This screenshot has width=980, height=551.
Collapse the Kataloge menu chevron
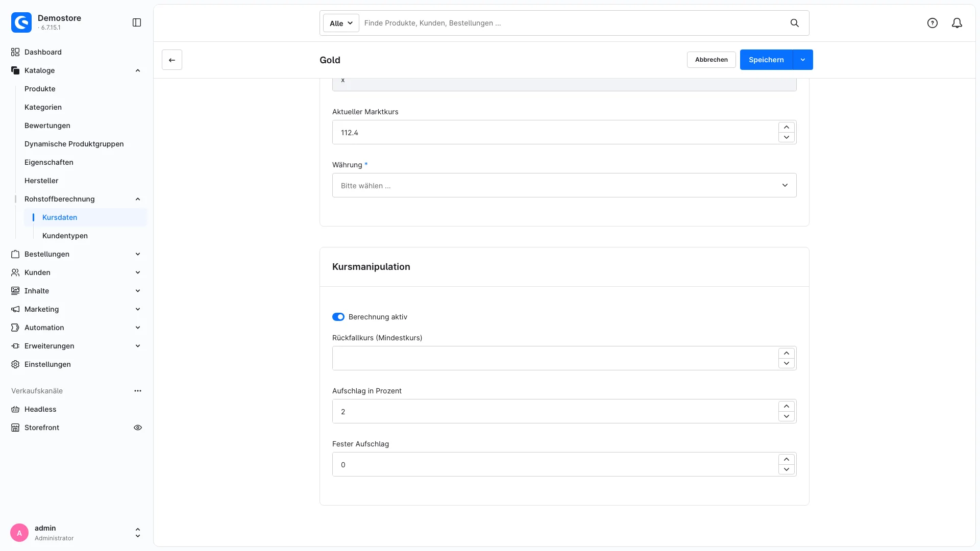pos(138,70)
